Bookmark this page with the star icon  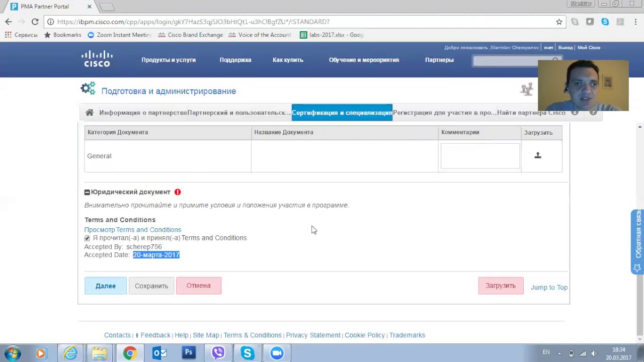[559, 22]
